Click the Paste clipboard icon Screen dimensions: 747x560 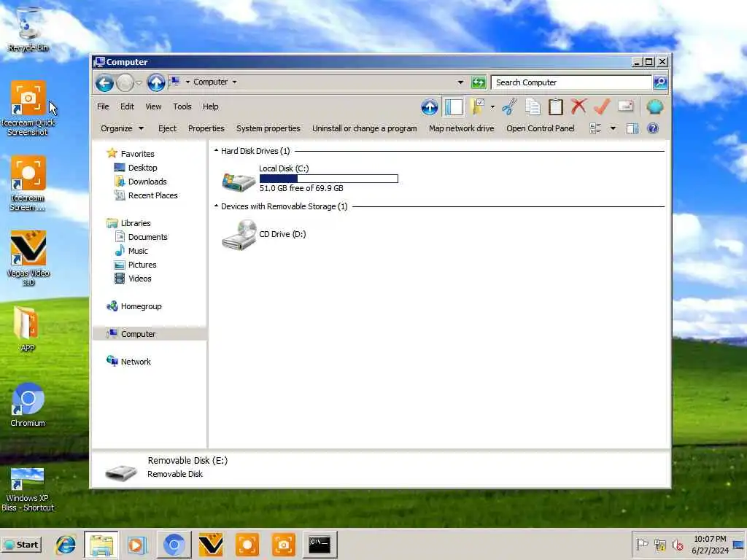pyautogui.click(x=555, y=106)
